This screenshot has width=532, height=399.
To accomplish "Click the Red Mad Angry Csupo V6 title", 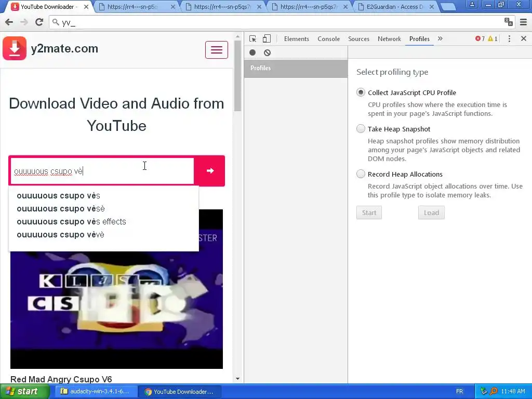I will pyautogui.click(x=61, y=379).
